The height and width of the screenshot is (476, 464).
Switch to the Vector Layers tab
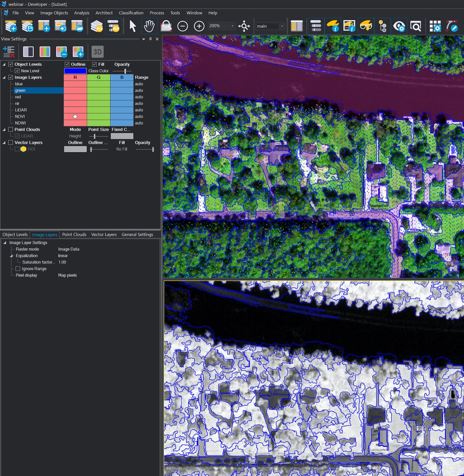point(104,234)
